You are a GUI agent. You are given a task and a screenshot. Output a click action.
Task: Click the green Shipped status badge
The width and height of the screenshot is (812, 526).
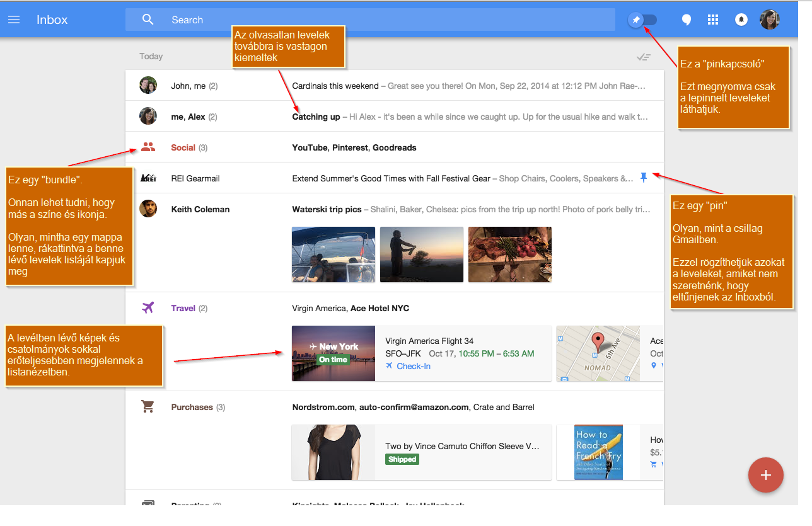click(402, 459)
